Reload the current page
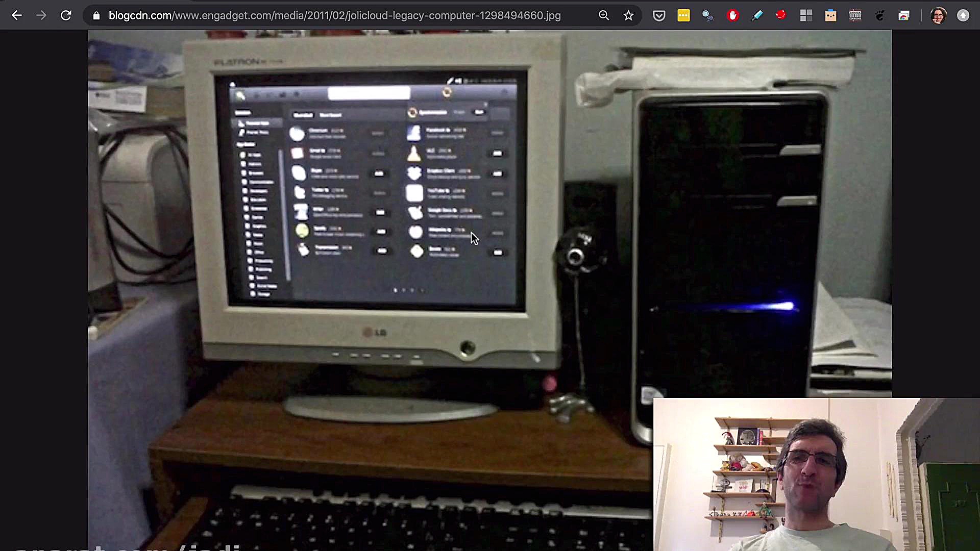 click(66, 15)
